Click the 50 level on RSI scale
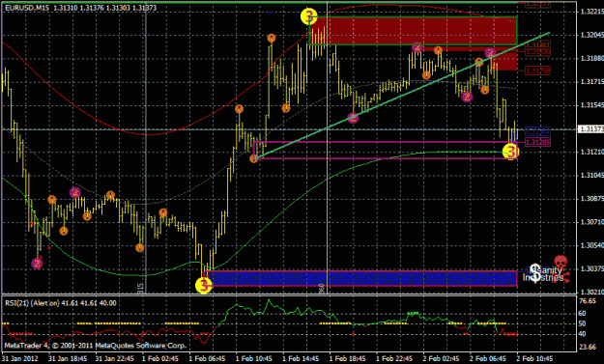Viewport: 604px width, 364px height. coord(583,323)
